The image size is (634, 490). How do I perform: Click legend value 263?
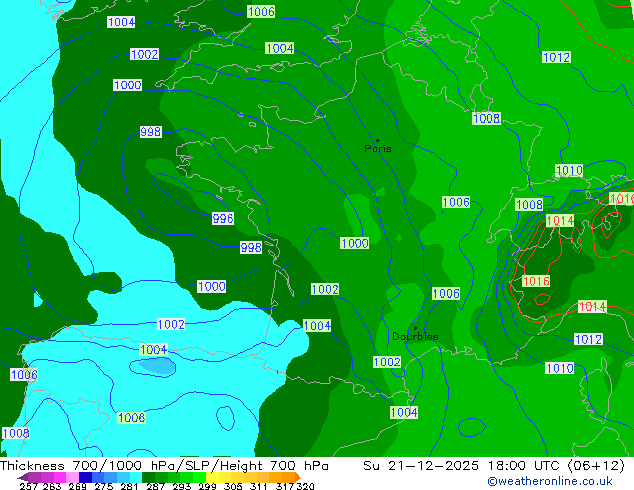tap(51, 486)
